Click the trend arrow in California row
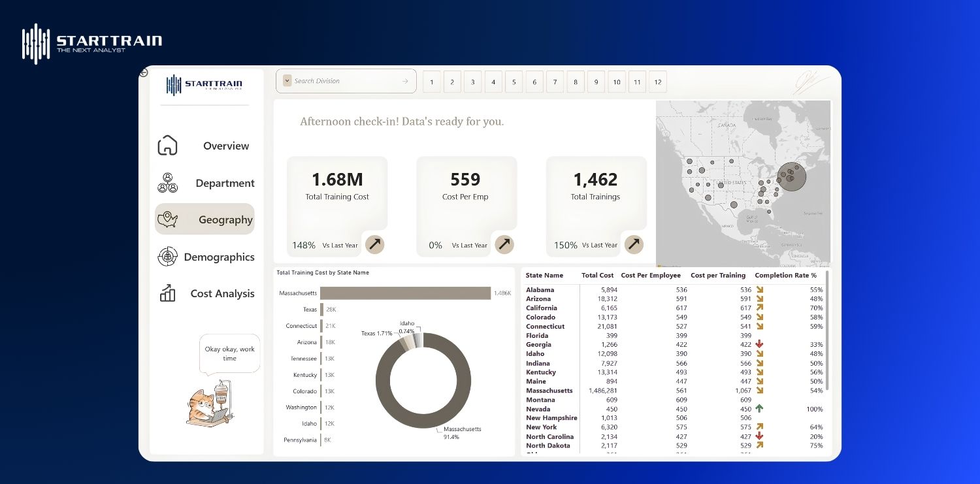The width and height of the screenshot is (980, 484). pyautogui.click(x=760, y=308)
